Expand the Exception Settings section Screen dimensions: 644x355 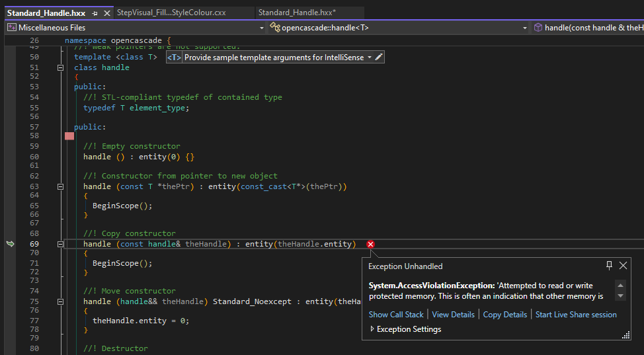pyautogui.click(x=372, y=329)
